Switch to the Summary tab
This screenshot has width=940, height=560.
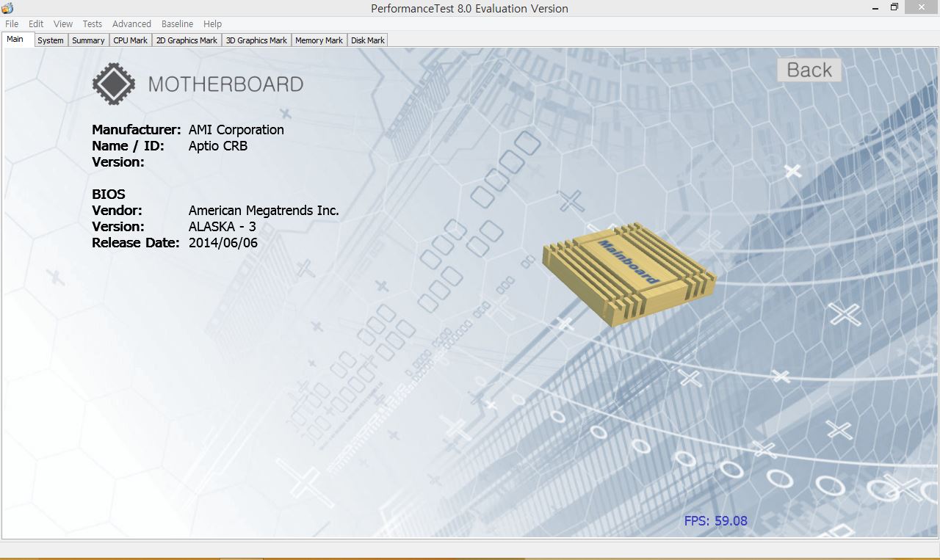pos(88,40)
